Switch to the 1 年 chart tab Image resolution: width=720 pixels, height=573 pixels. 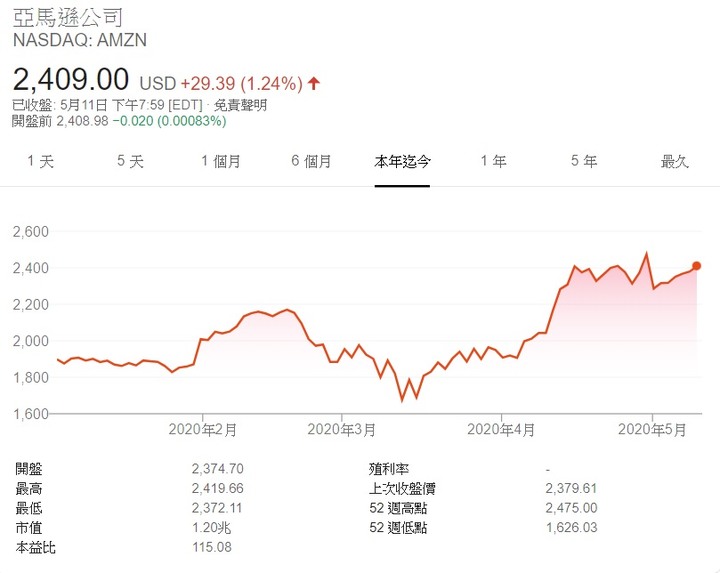click(494, 162)
